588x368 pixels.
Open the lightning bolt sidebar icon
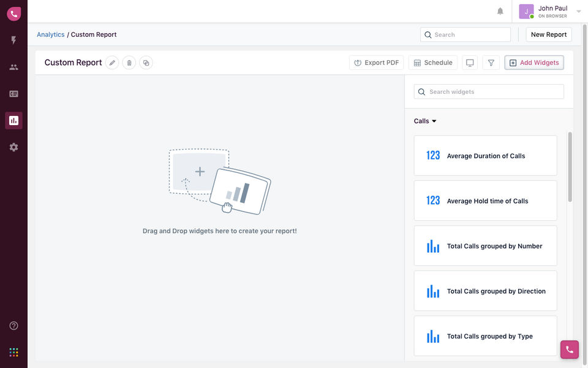click(13, 40)
